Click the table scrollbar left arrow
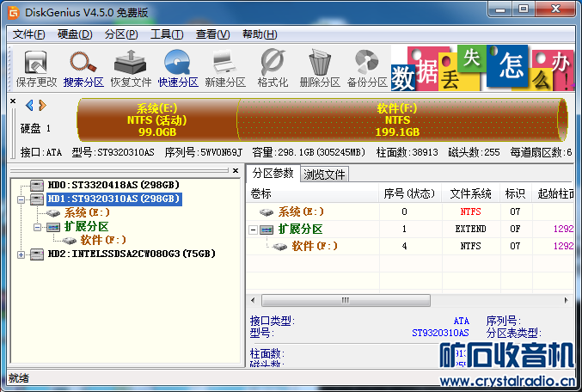 coord(253,300)
